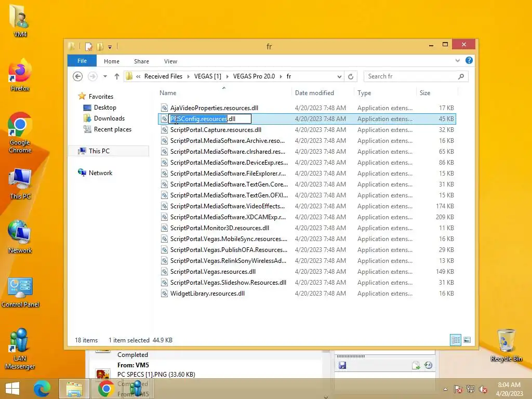Open LAN Messenger taskbar button
This screenshot has width=532, height=399.
click(137, 389)
